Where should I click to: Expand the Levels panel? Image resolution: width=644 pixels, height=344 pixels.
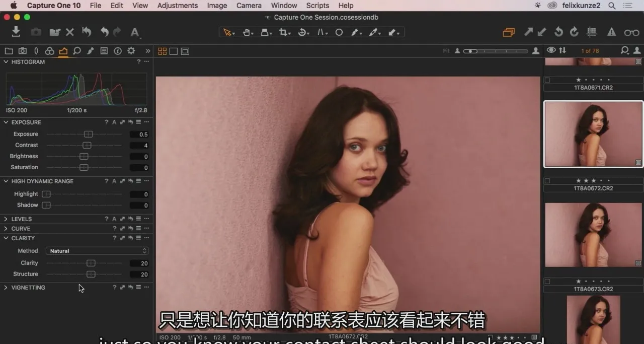6,219
